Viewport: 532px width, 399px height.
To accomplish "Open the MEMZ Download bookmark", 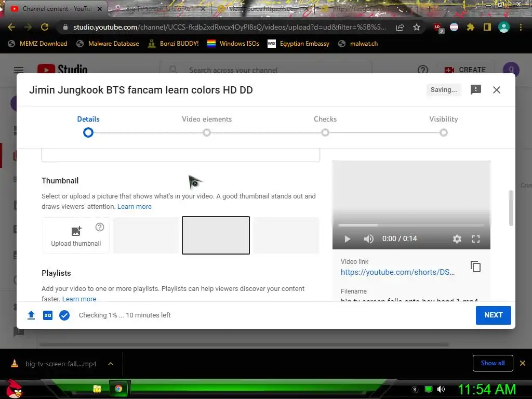I will 37,44.
